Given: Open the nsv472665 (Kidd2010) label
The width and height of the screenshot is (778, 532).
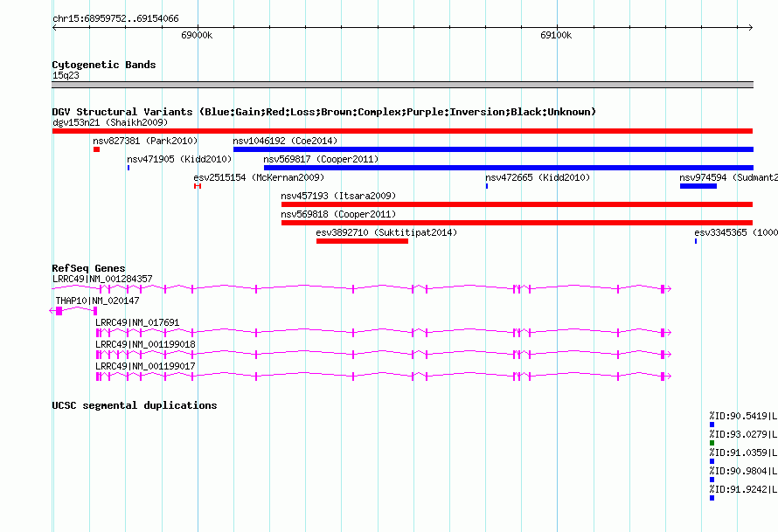Looking at the screenshot, I should pos(538,177).
